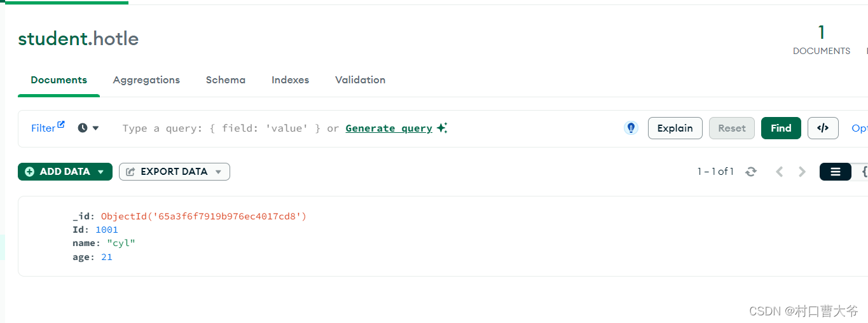
Task: Click the Explain button
Action: [x=675, y=128]
